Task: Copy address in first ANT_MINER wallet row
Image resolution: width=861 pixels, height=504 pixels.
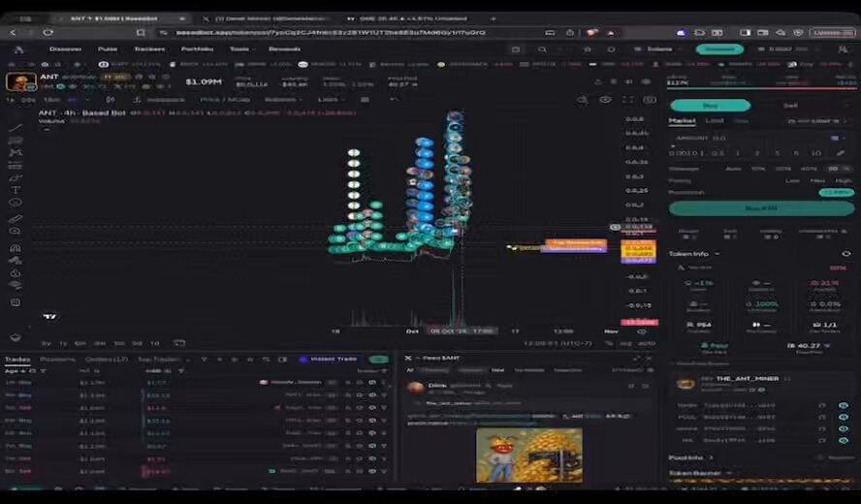Action: 822,405
